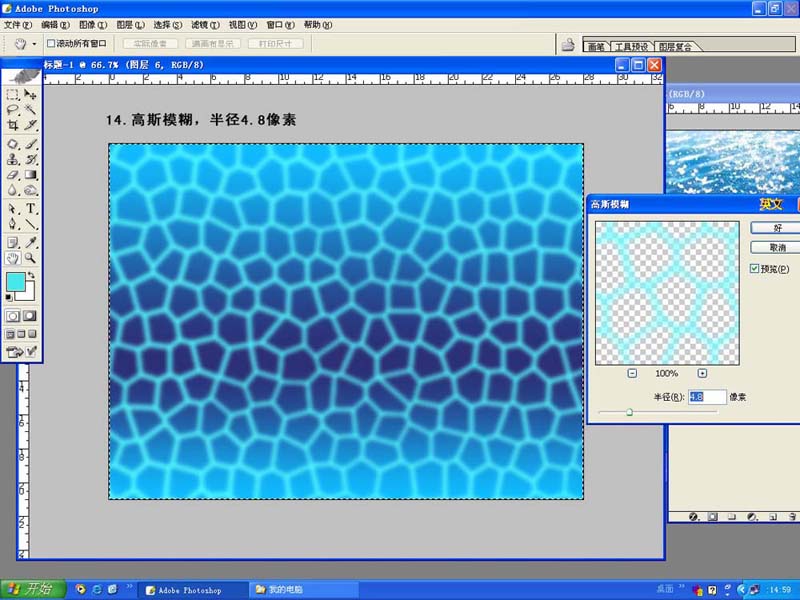Select the Notes tool
The height and width of the screenshot is (600, 800).
pos(13,243)
